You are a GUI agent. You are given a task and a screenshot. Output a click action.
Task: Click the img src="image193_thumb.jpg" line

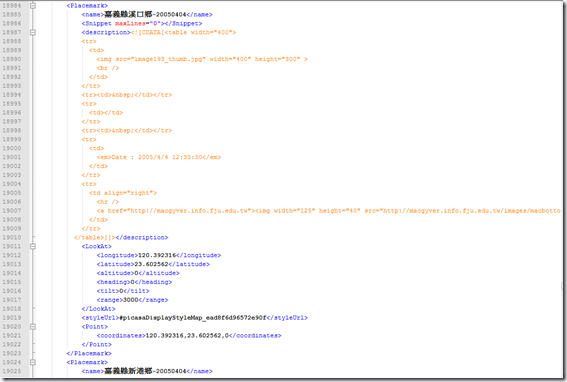point(202,59)
